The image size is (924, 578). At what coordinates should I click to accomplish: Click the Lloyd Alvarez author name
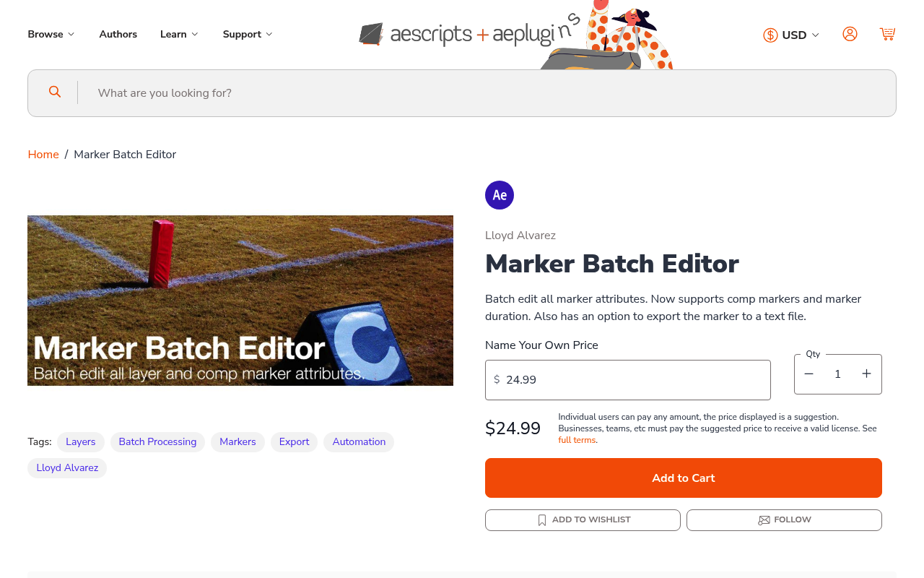point(520,236)
